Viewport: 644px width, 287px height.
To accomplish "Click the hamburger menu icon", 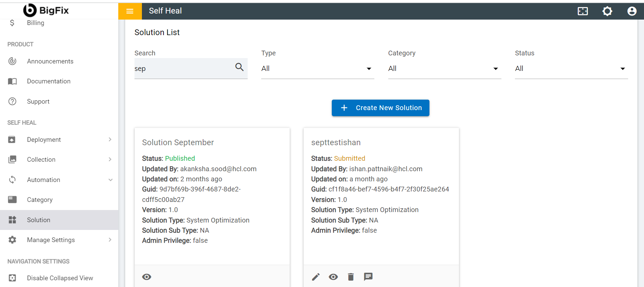I will tap(130, 11).
